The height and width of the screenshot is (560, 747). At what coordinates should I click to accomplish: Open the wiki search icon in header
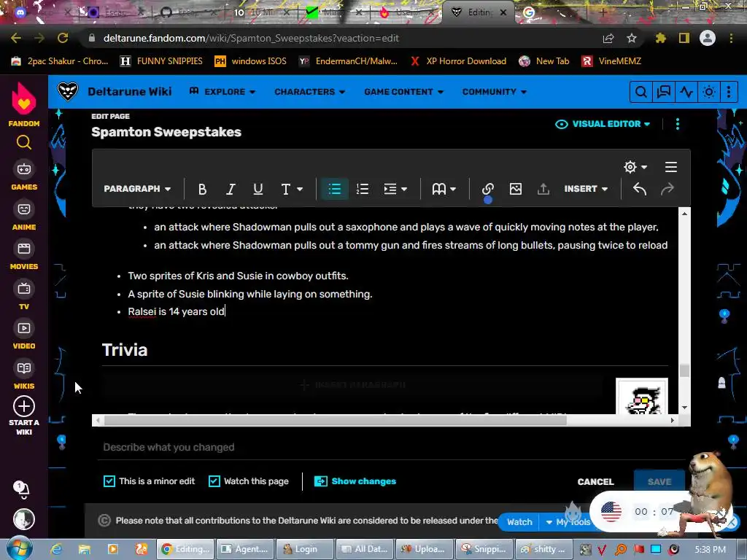pos(641,92)
